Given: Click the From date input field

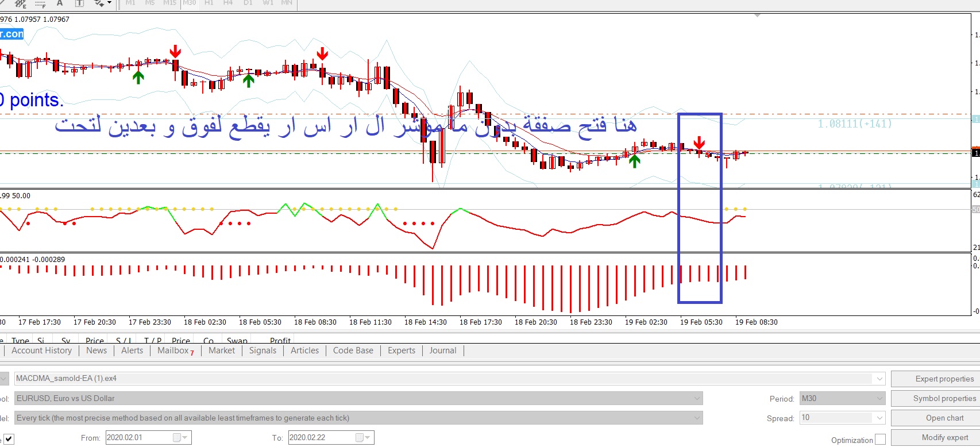Looking at the screenshot, I should (x=138, y=438).
